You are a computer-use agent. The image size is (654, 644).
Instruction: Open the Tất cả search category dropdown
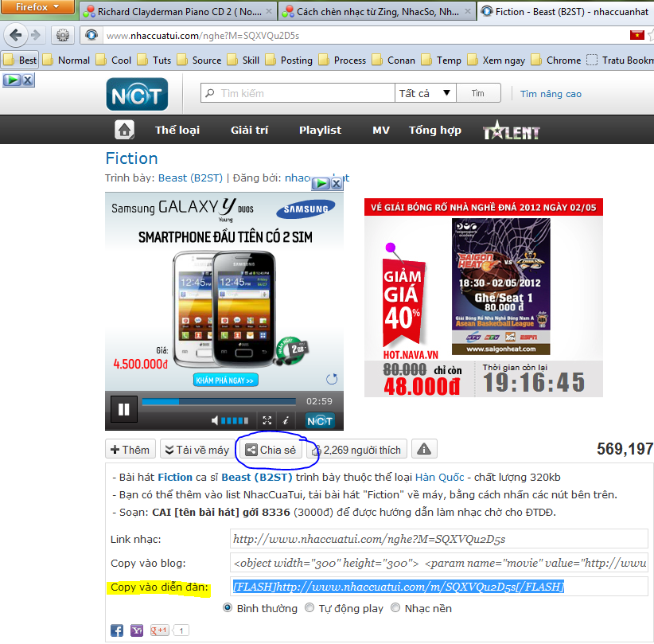tap(426, 93)
